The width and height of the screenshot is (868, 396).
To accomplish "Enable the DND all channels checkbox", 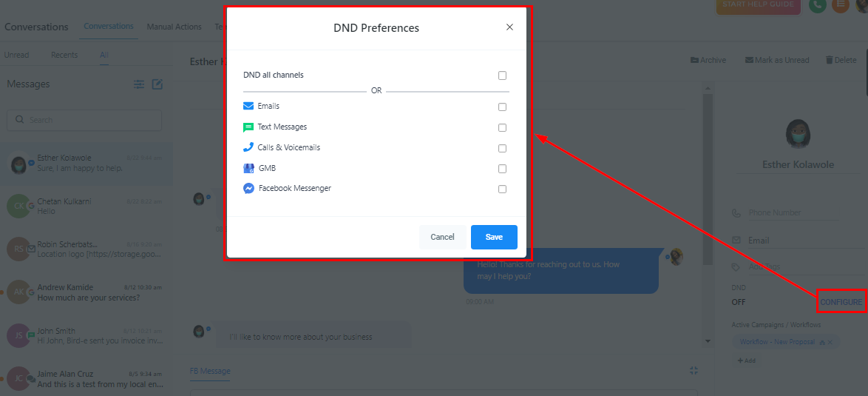I will pyautogui.click(x=502, y=75).
